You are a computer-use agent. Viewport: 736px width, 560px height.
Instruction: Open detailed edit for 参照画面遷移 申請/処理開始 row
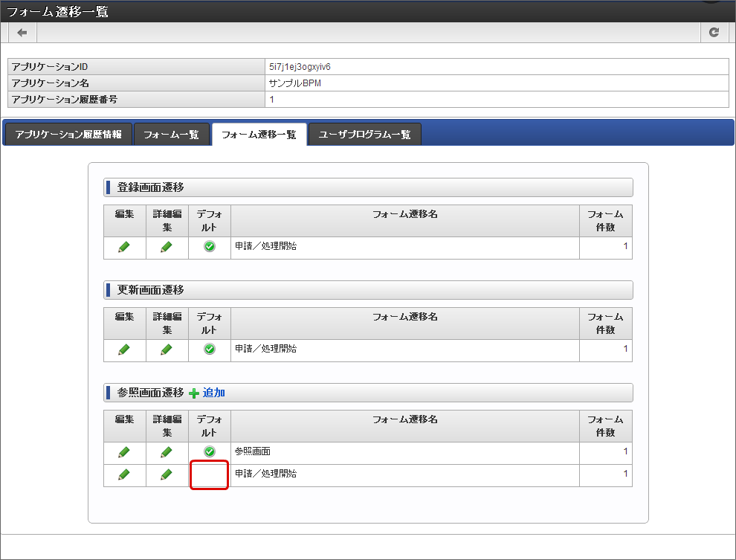point(167,474)
